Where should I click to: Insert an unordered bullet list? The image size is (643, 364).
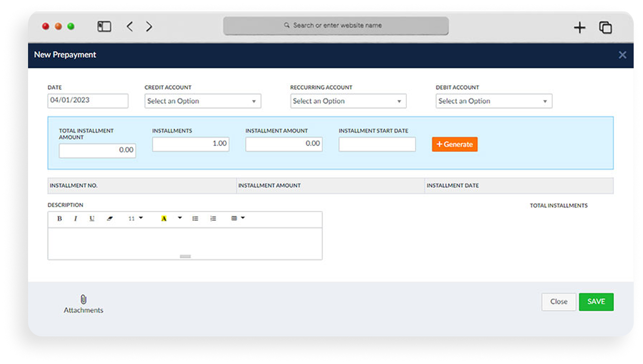(195, 219)
